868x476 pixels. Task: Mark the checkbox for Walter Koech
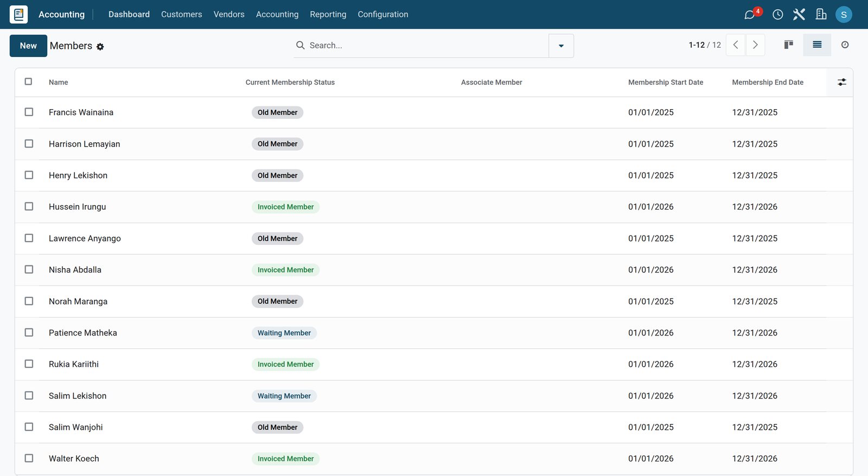[x=29, y=459]
